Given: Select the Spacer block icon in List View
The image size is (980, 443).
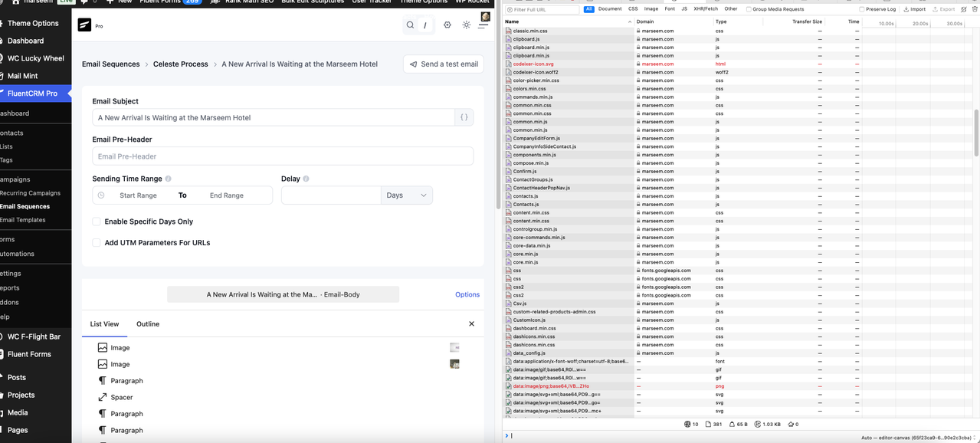Looking at the screenshot, I should point(103,397).
